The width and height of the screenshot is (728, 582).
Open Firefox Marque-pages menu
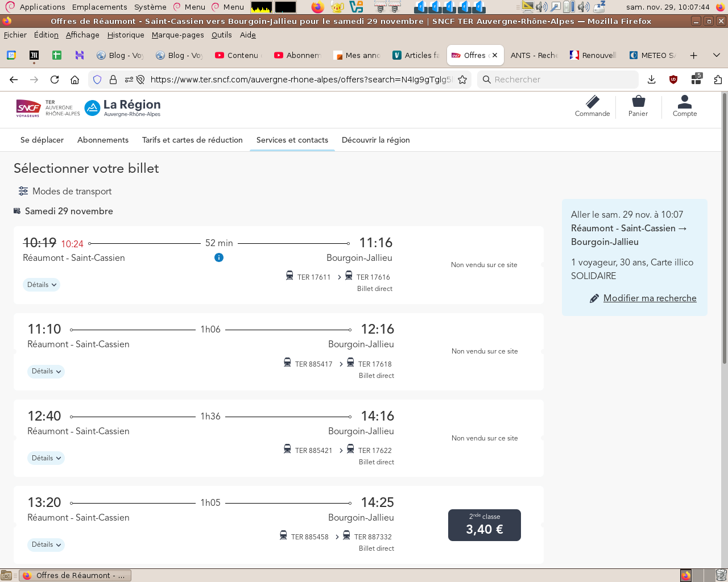tap(177, 35)
